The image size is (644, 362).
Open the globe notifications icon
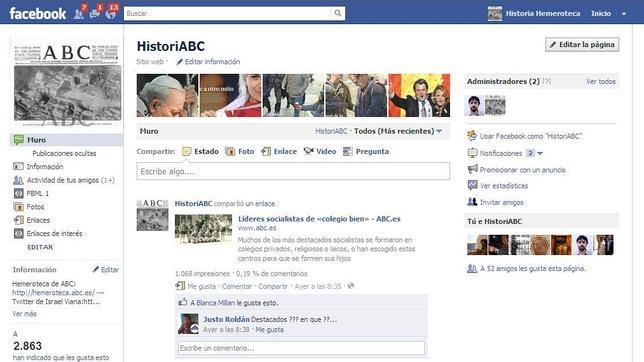[x=110, y=14]
